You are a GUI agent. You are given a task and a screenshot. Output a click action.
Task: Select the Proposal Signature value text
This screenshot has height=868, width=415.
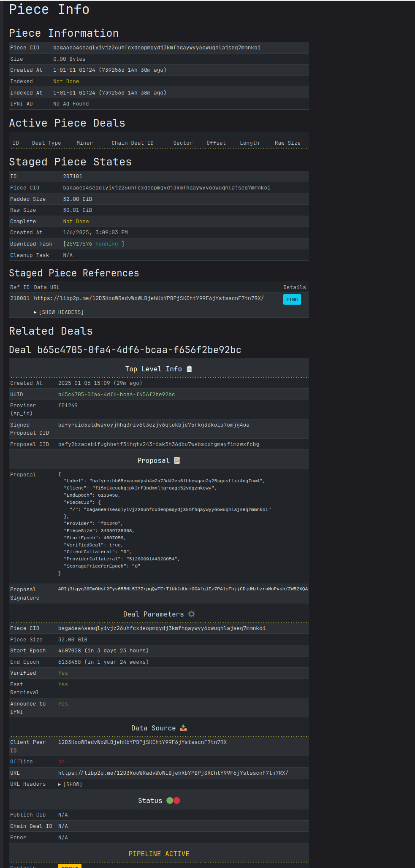pos(183,589)
